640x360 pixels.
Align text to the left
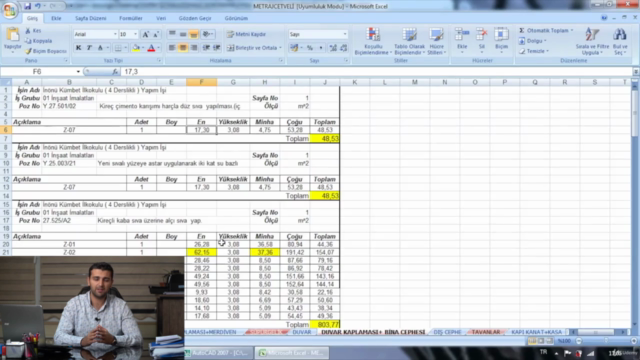coord(172,48)
